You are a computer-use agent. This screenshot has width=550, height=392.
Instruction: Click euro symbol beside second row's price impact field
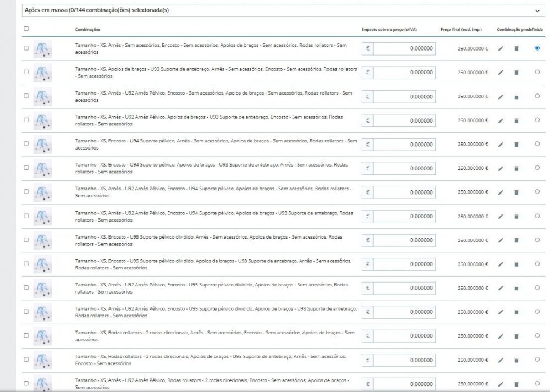[x=367, y=73]
